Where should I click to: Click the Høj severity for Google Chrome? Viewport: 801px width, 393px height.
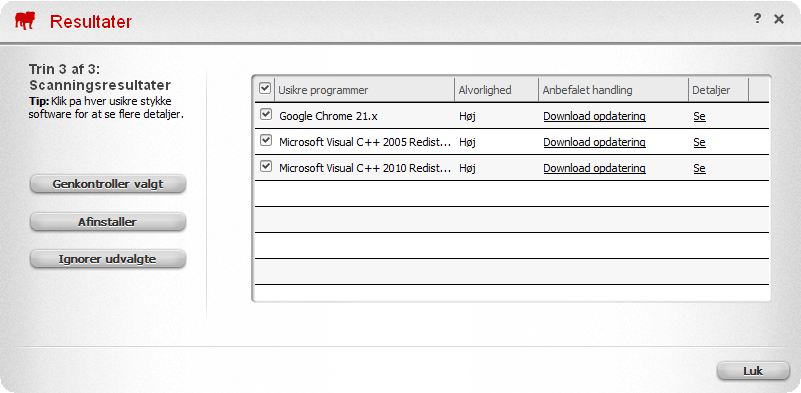[x=467, y=116]
